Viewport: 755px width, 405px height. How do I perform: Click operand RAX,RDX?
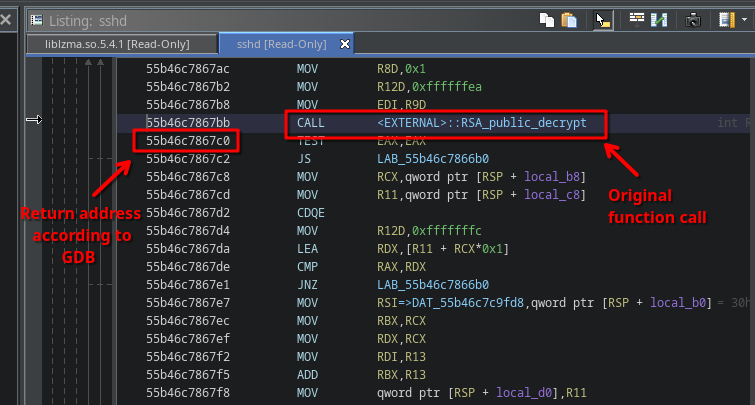point(401,267)
